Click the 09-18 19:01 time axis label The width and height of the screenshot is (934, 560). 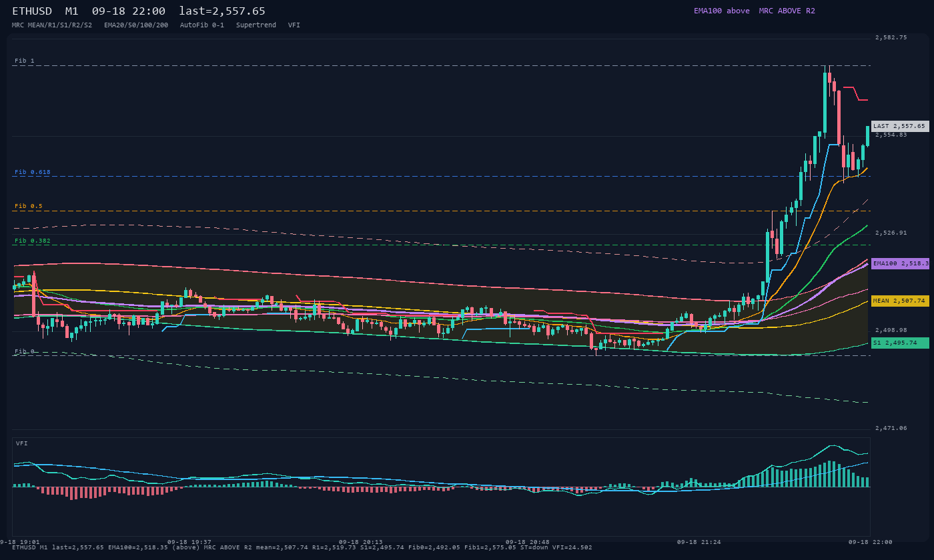pos(19,542)
